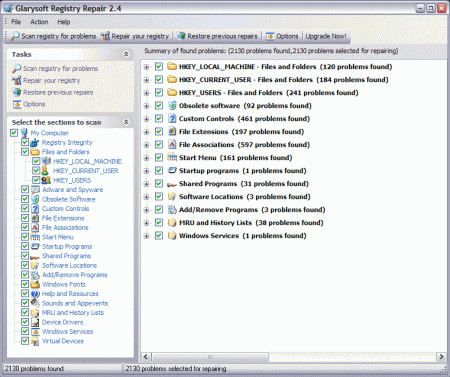This screenshot has width=450, height=377.
Task: Click the Custom Controls results icon
Action: (172, 118)
